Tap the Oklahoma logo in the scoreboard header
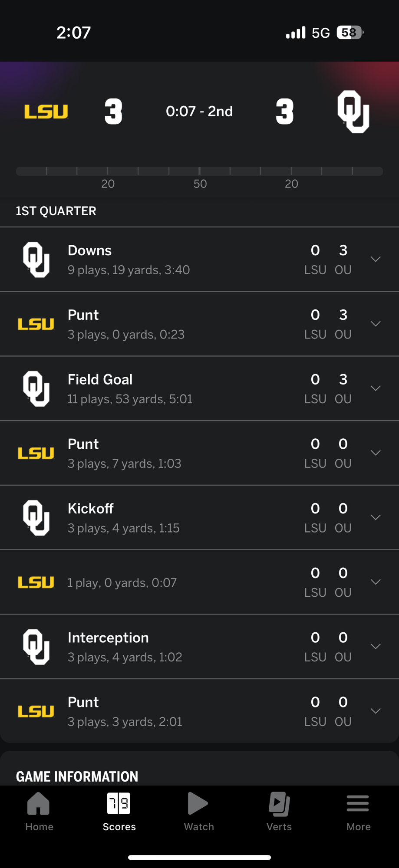This screenshot has width=399, height=868. point(353,112)
